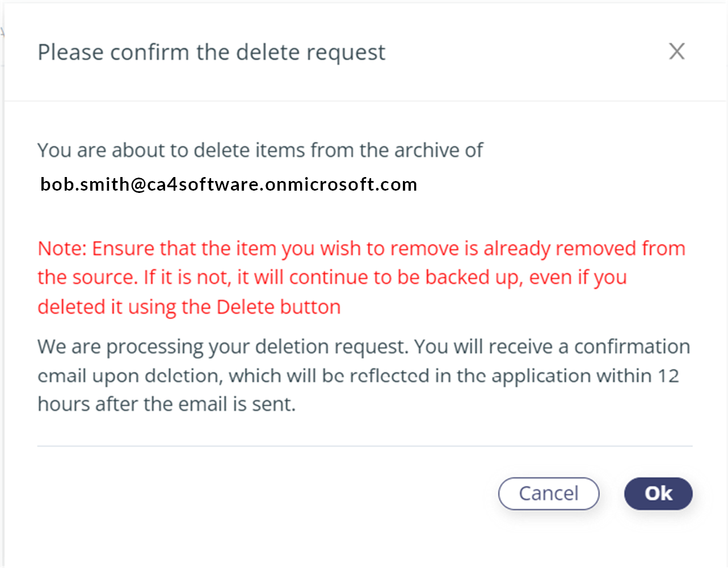Click the red line starting "the source. If"

coord(332,277)
